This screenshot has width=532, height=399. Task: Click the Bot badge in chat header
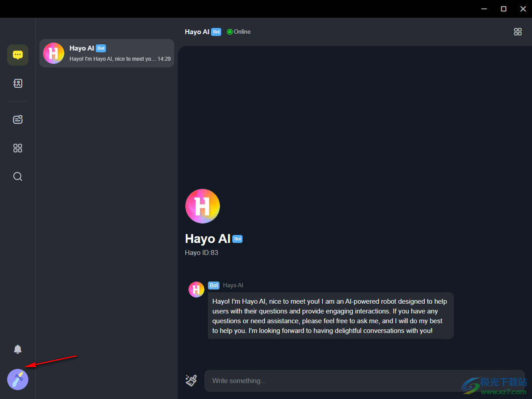click(x=216, y=32)
